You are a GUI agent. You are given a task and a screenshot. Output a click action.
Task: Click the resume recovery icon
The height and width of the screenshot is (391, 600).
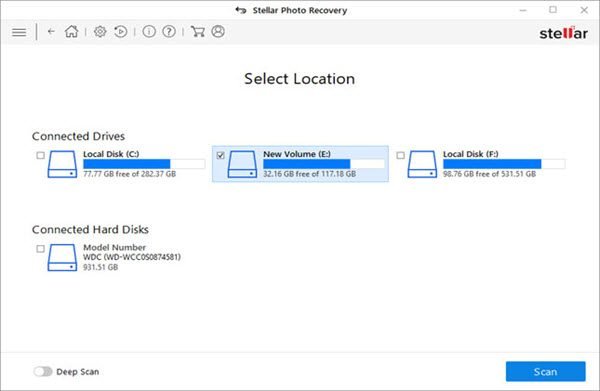121,31
